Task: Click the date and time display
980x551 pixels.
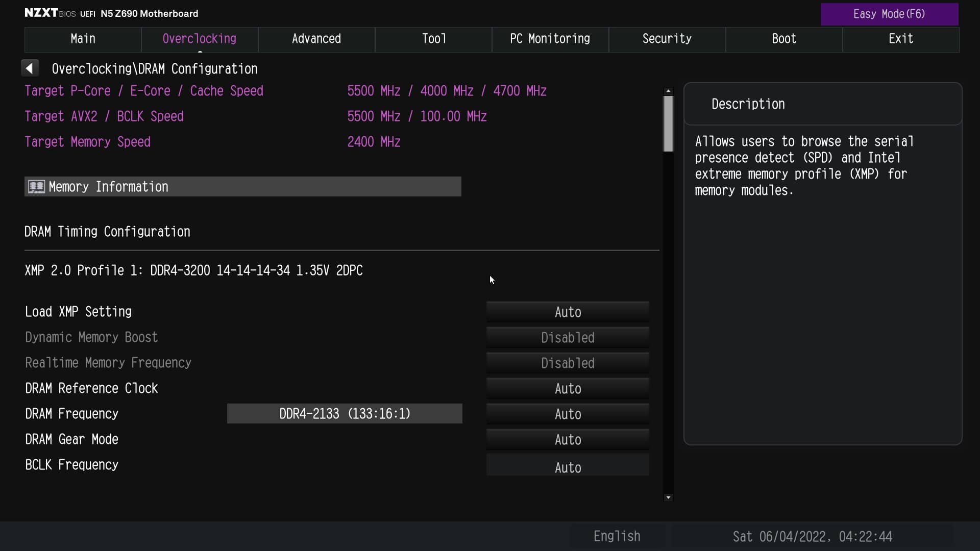Action: pyautogui.click(x=813, y=537)
